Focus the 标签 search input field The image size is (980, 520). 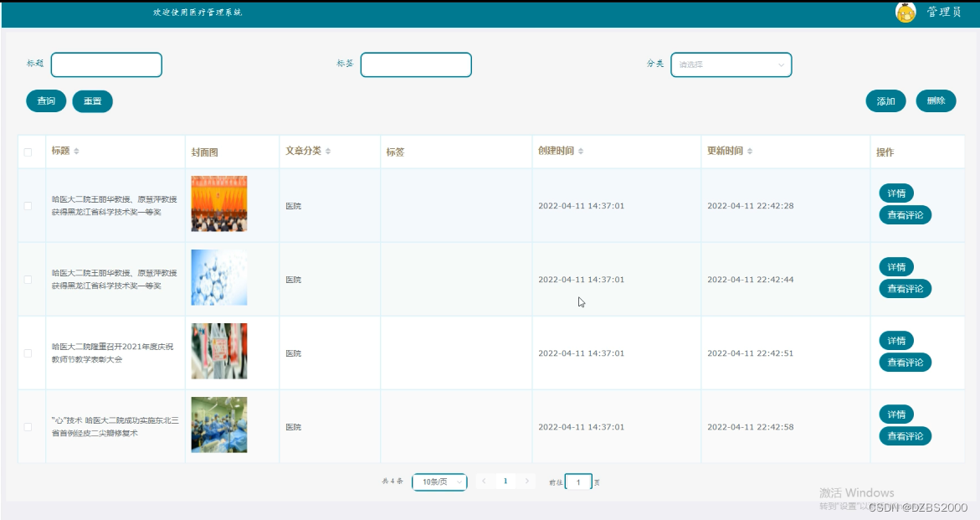416,64
